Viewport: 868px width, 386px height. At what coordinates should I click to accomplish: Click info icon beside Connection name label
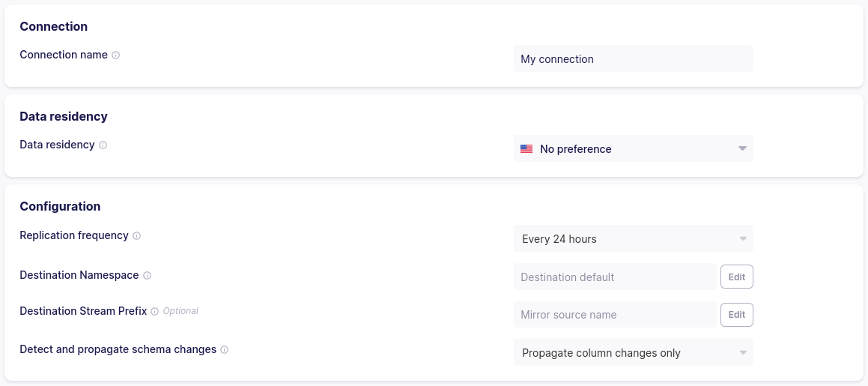click(116, 55)
